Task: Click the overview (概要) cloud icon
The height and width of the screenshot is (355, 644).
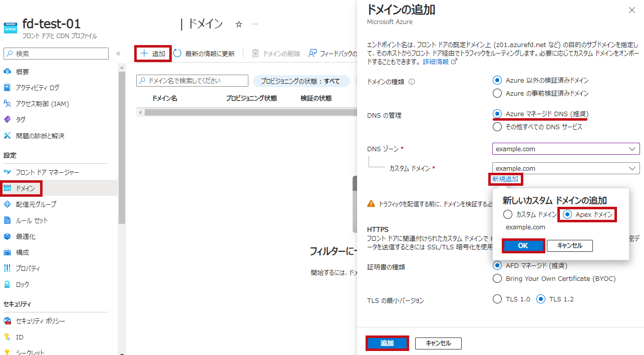Action: pos(7,72)
